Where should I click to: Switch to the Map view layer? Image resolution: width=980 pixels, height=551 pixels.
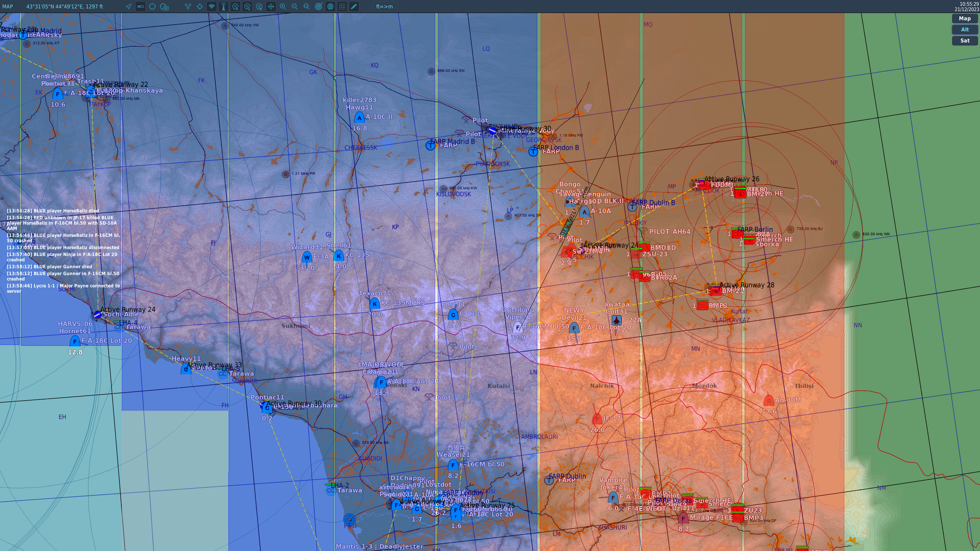(x=965, y=18)
